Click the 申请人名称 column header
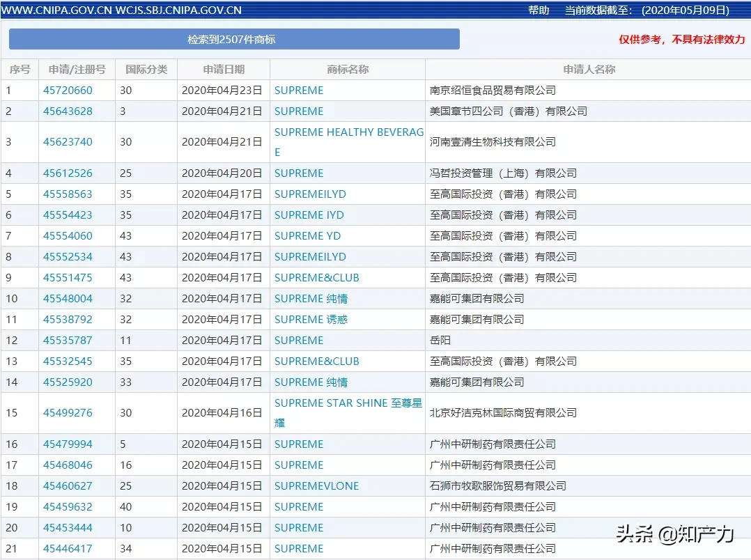751x560 pixels. 589,70
